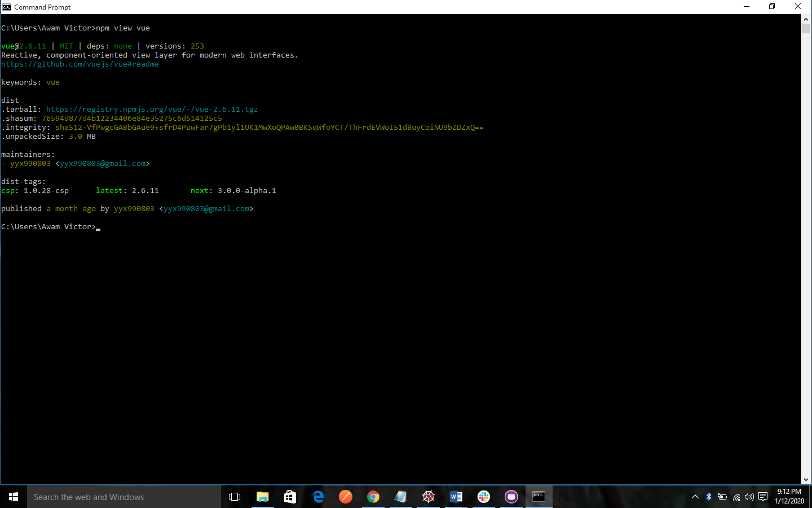Click the 'Search the web and Windows' box
The width and height of the screenshot is (812, 508).
(x=124, y=497)
